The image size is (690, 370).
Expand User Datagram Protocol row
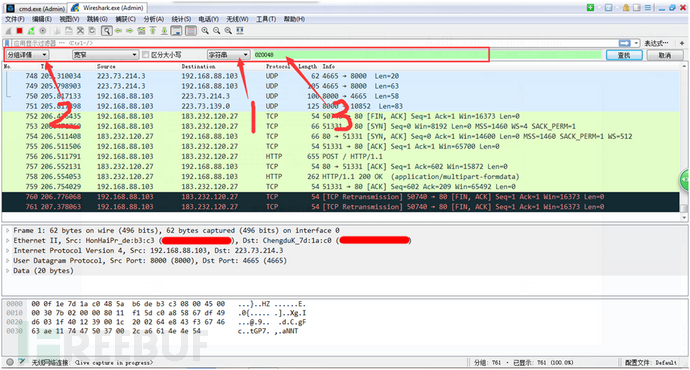[x=7, y=261]
